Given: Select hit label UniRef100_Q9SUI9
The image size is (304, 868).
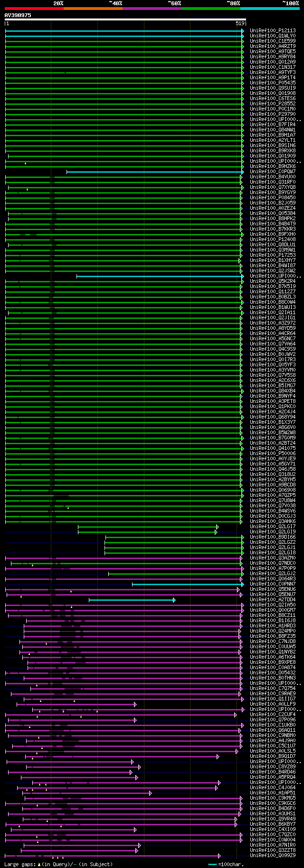Looking at the screenshot, I should tap(273, 88).
